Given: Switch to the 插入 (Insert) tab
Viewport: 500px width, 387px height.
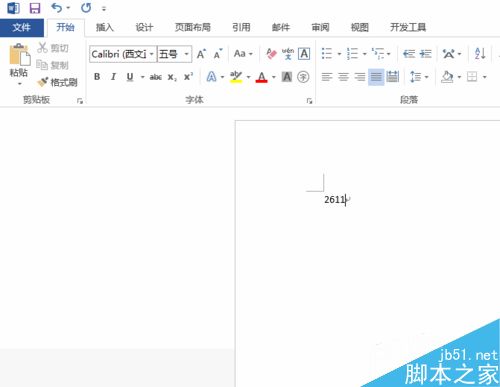Looking at the screenshot, I should coord(105,27).
